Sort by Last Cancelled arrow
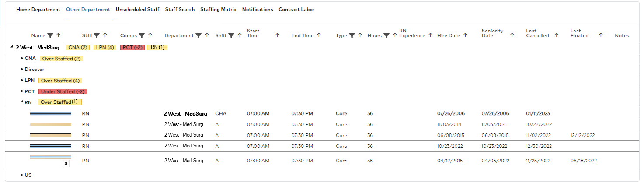This screenshot has width=644, height=182. [557, 35]
